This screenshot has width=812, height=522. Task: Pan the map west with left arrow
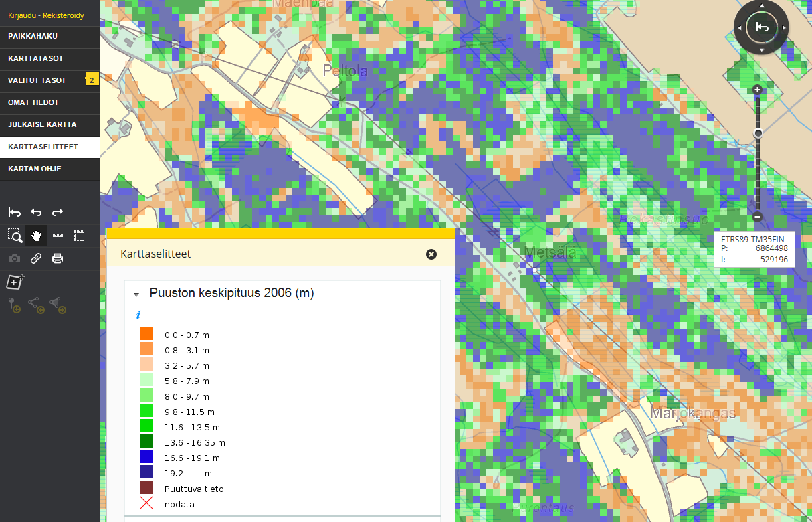click(x=739, y=27)
